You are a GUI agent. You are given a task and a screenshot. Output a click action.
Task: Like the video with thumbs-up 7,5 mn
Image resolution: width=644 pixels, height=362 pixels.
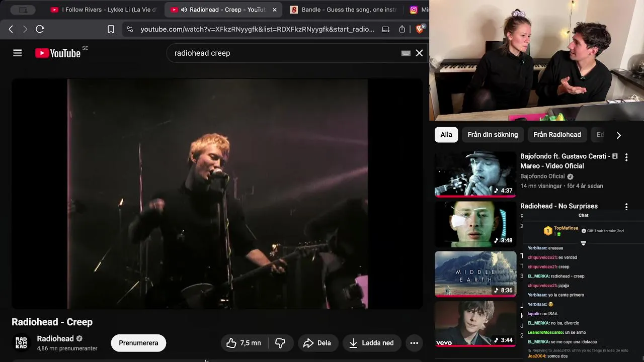point(244,343)
